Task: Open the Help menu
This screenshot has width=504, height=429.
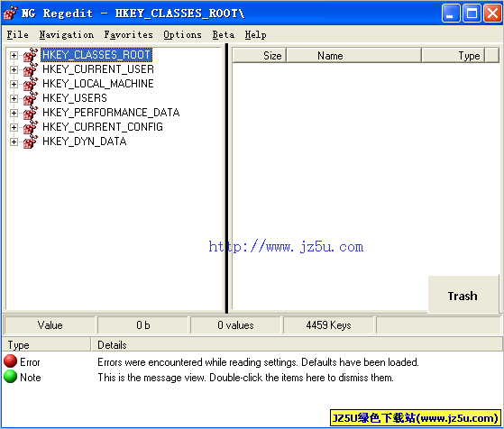Action: tap(255, 35)
